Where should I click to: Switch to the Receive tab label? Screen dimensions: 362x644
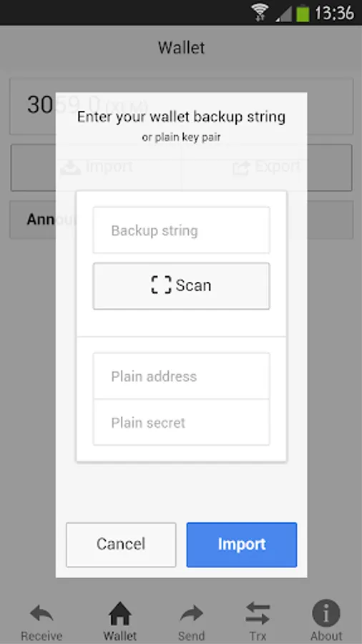click(x=41, y=636)
